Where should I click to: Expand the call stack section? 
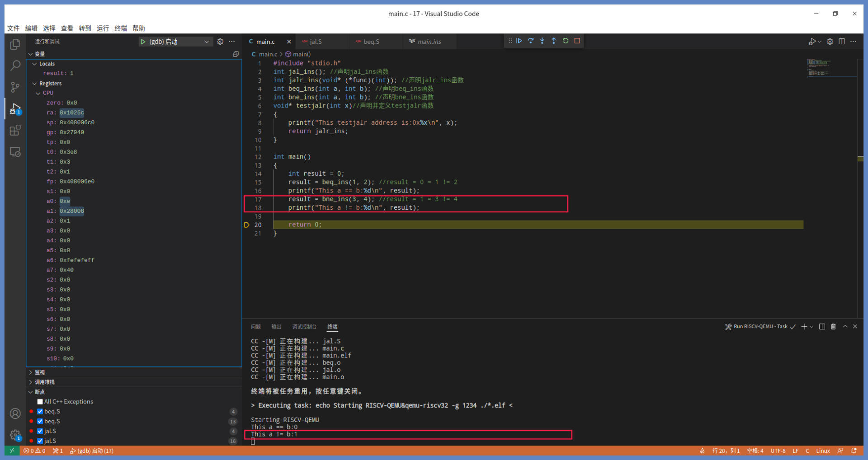click(x=44, y=382)
